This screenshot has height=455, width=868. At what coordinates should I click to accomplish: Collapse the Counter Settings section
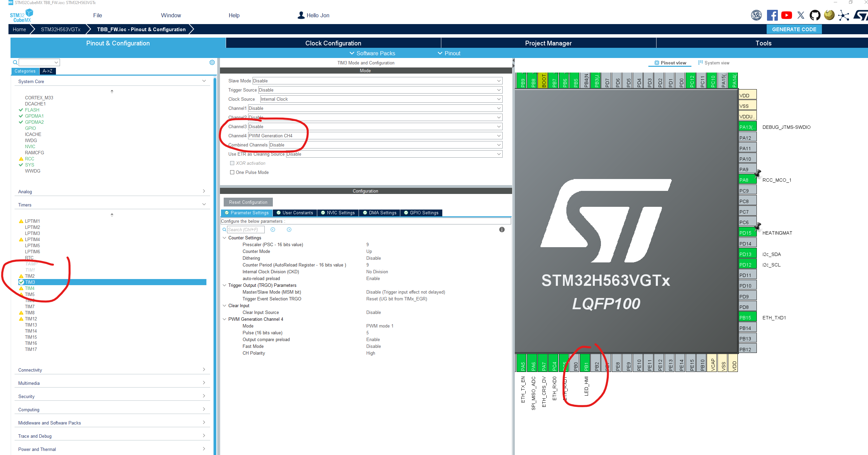[x=224, y=238]
